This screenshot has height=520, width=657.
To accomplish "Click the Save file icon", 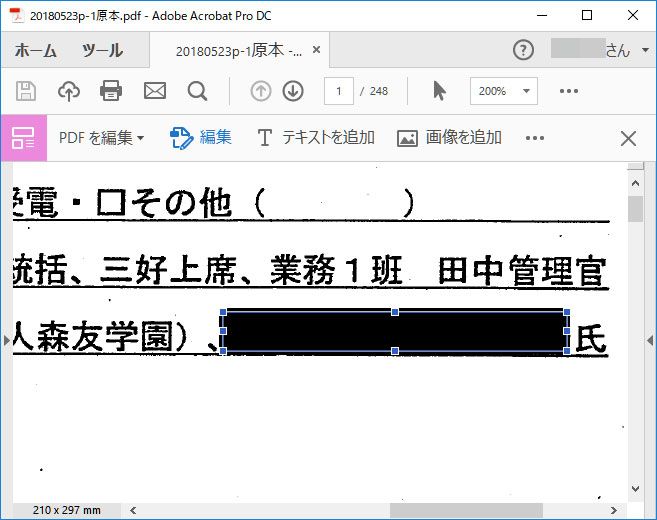I will coord(26,91).
